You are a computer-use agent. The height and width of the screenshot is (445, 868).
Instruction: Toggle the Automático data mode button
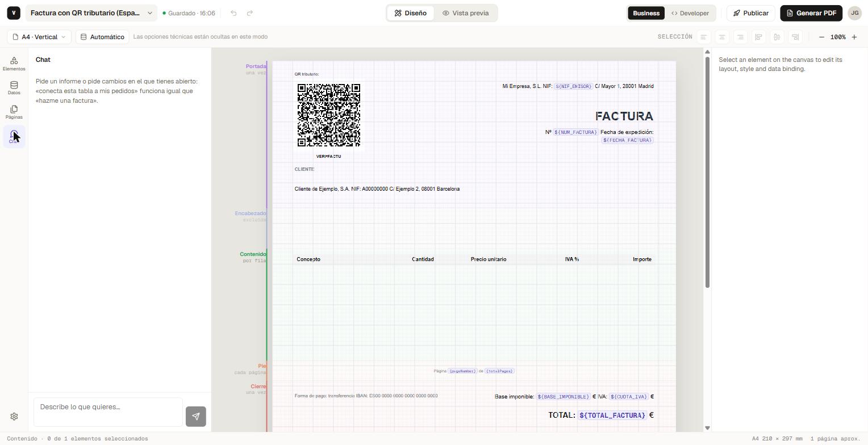(x=102, y=37)
